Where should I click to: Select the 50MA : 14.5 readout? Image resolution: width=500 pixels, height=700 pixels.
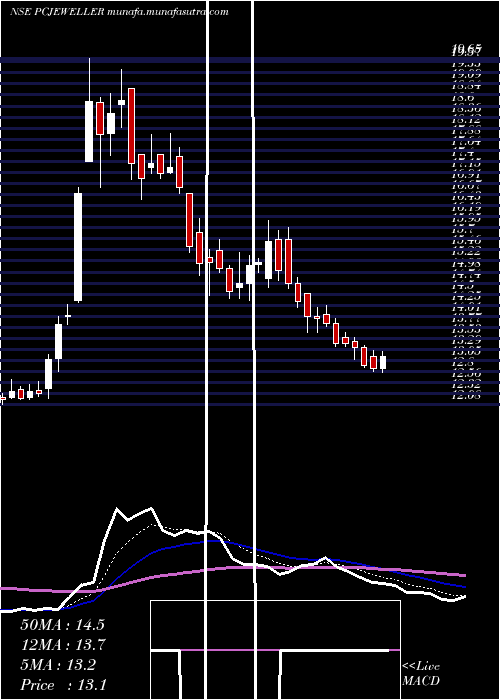pyautogui.click(x=62, y=625)
